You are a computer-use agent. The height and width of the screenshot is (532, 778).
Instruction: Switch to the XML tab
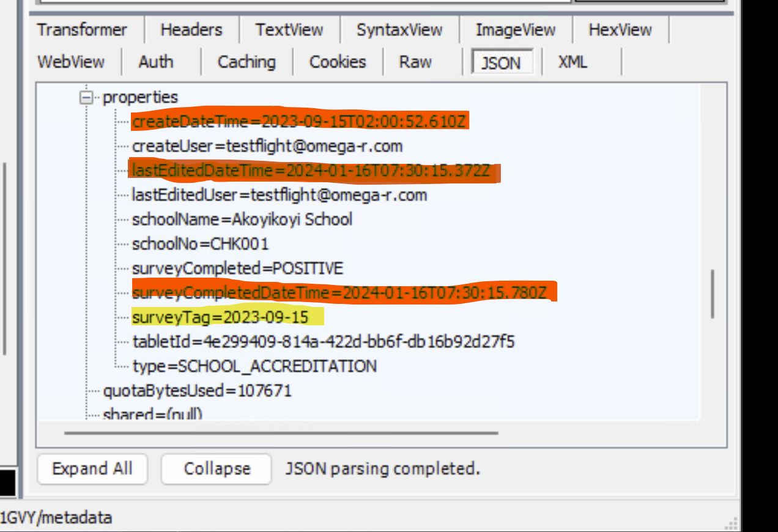[x=572, y=62]
